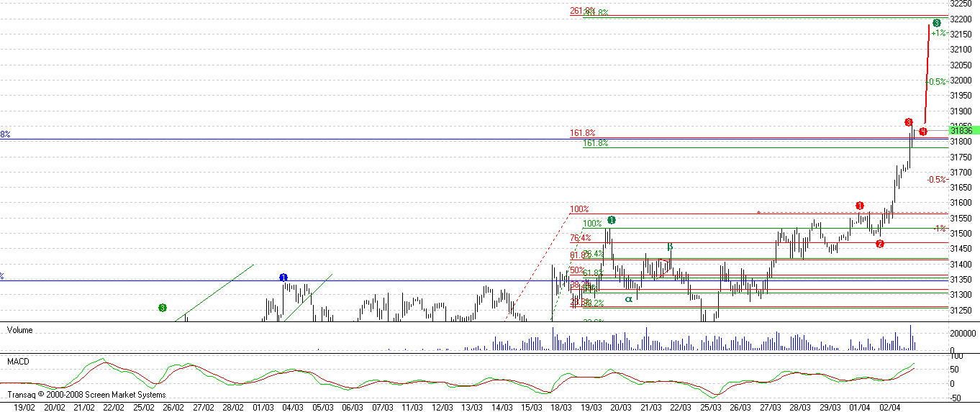This screenshot has height=412, width=980.
Task: Click MACD axis value 100
Action: coord(957,356)
